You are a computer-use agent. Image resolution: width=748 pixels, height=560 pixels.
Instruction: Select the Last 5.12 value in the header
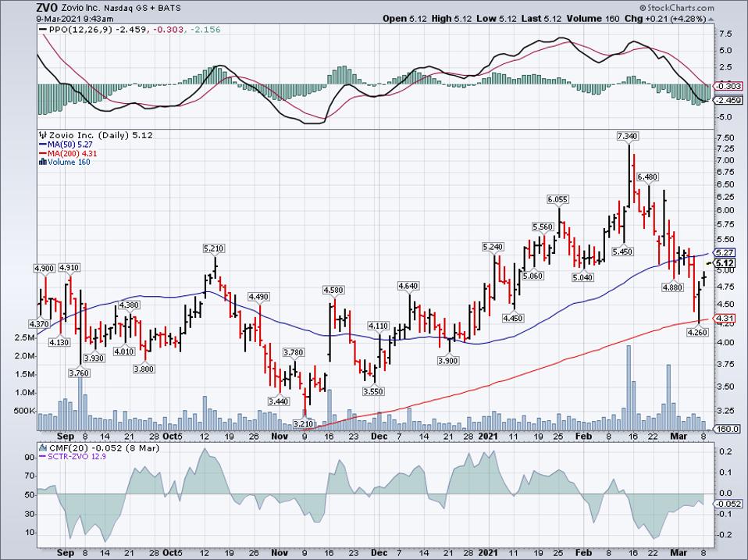click(541, 19)
